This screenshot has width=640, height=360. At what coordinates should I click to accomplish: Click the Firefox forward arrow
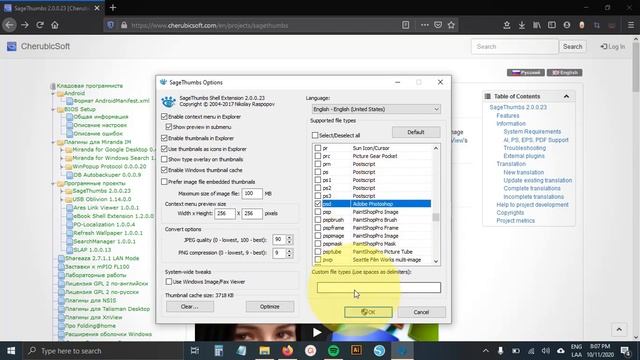(25, 25)
